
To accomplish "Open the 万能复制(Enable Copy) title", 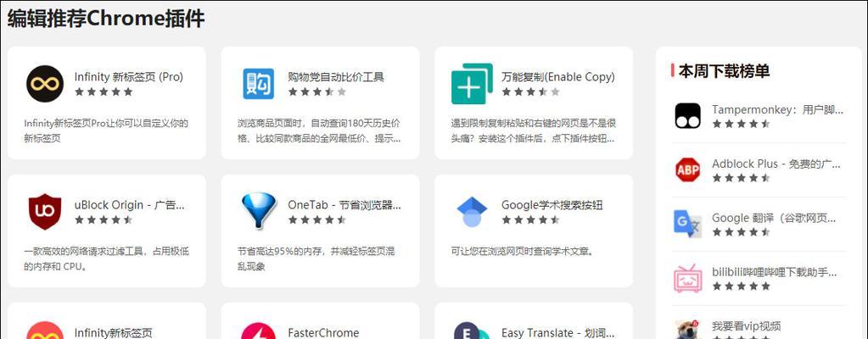I will click(558, 77).
